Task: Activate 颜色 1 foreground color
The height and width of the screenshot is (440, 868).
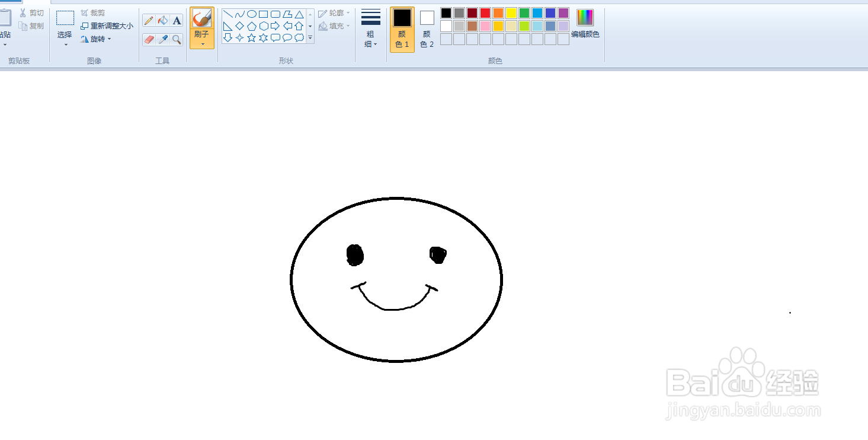Action: (402, 29)
